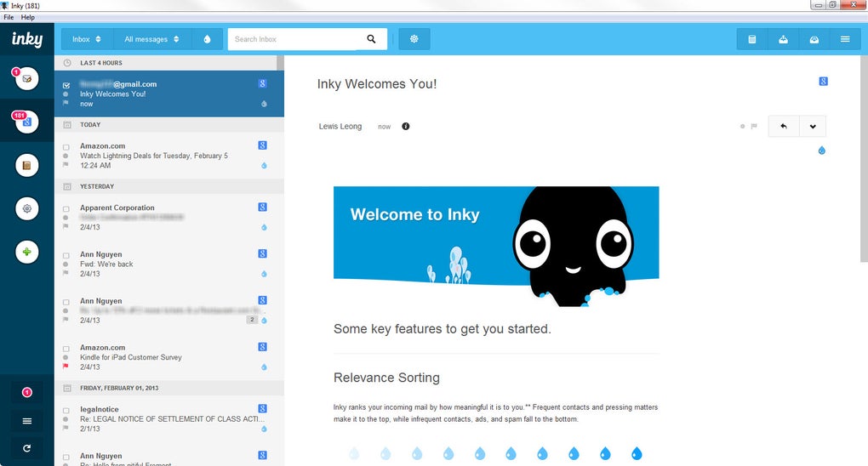Expand the All messages filter dropdown
Viewport: 868px width, 466px height.
[x=152, y=39]
